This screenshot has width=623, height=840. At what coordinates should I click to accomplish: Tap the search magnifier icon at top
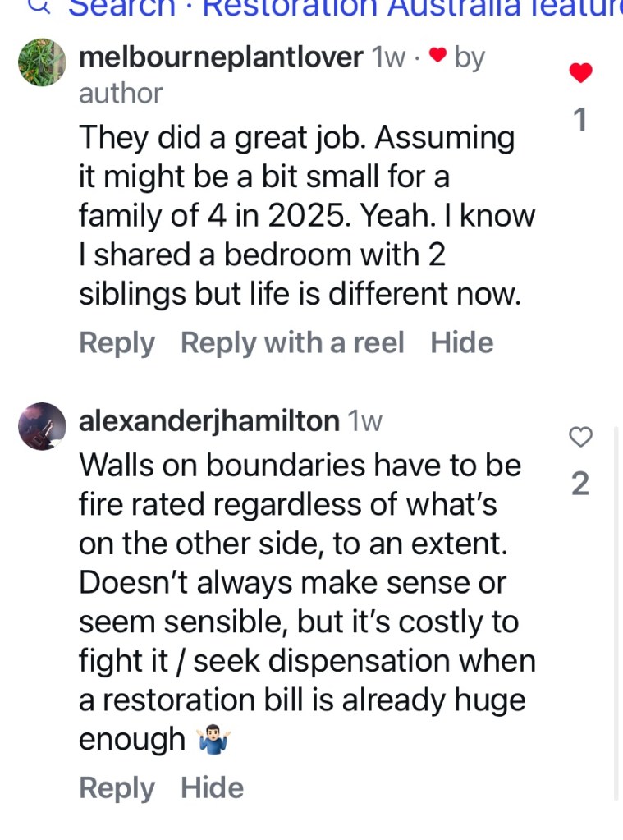pos(45,7)
